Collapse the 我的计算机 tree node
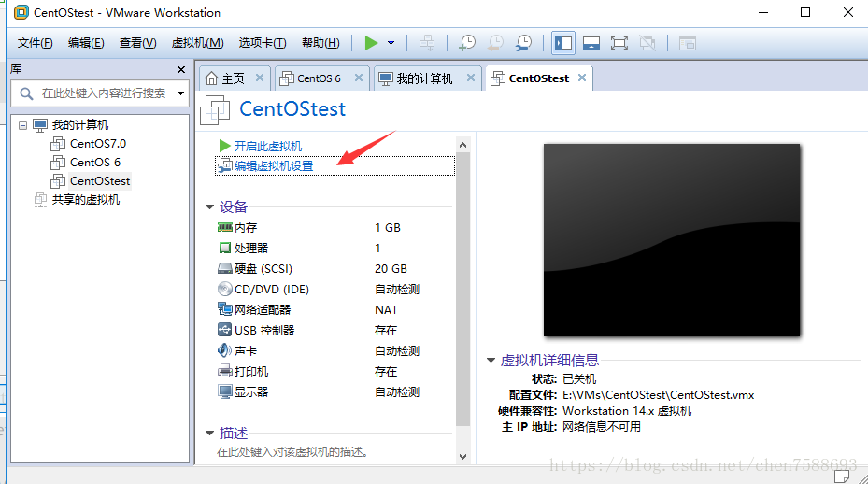Screen dimensions: 868x484 pos(22,125)
